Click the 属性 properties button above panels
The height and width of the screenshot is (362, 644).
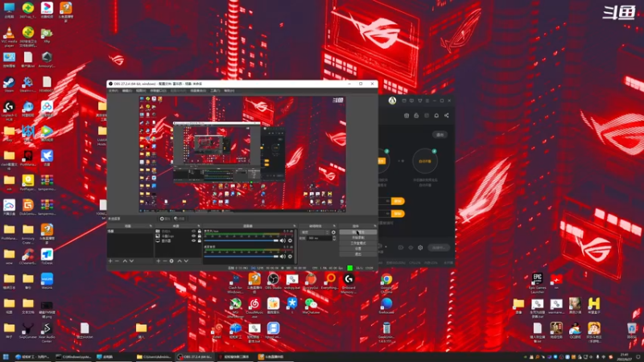[x=165, y=219]
